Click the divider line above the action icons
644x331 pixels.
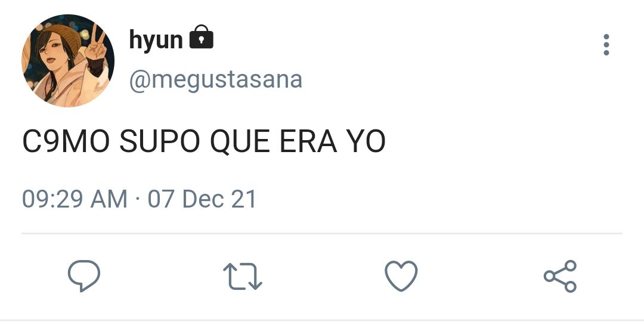(x=322, y=233)
